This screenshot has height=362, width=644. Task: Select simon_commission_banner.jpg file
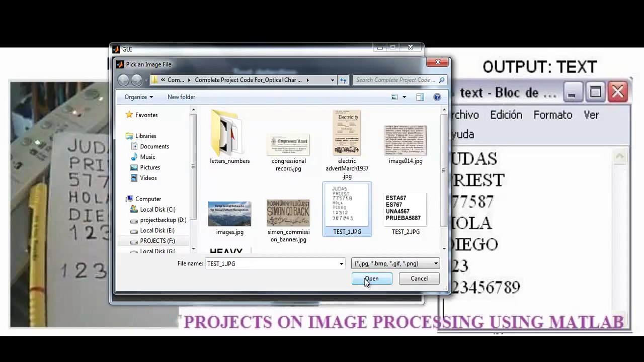tap(288, 221)
